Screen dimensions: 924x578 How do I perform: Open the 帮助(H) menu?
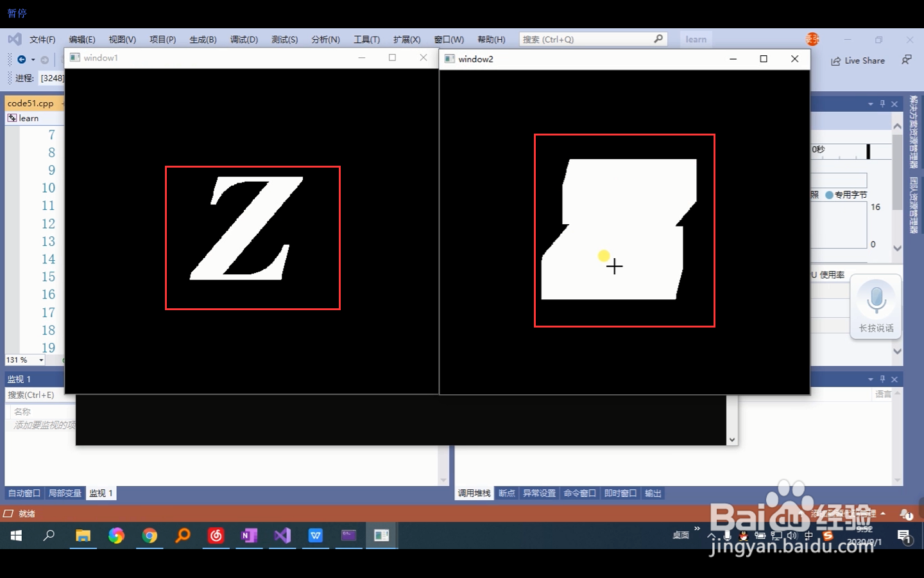tap(491, 39)
